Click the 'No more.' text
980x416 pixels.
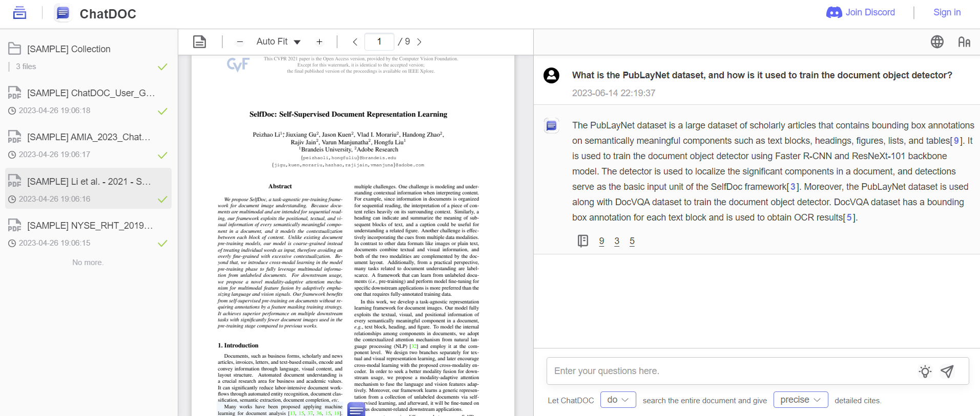88,262
